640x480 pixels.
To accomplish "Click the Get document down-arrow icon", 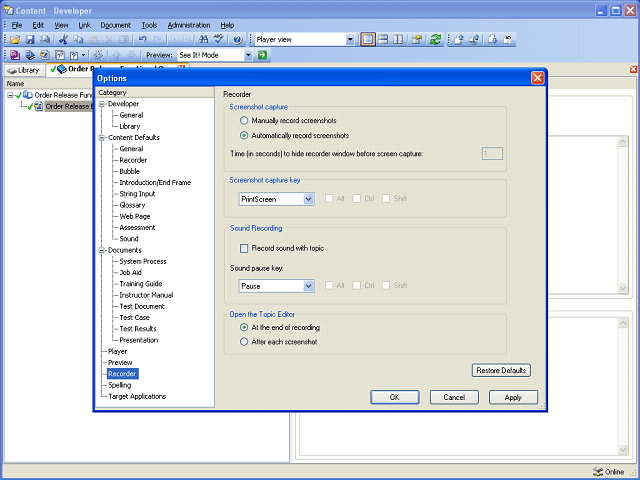I will coord(493,40).
